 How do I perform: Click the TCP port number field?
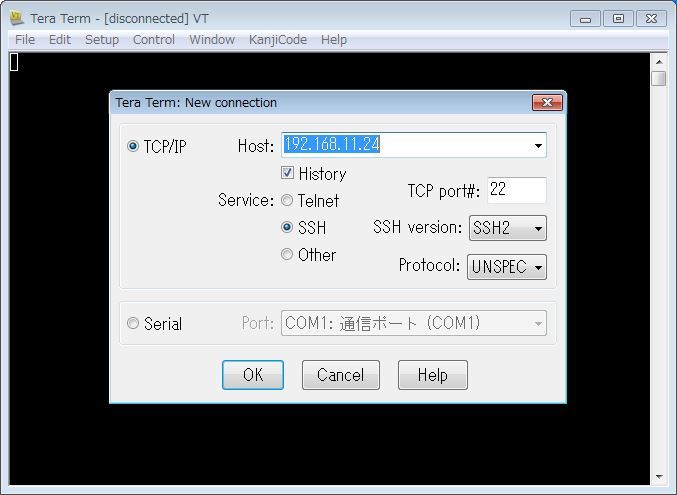[x=517, y=190]
